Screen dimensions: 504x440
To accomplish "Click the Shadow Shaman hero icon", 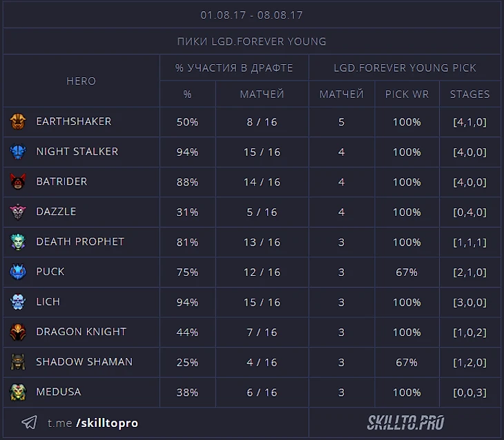I will pyautogui.click(x=18, y=362).
